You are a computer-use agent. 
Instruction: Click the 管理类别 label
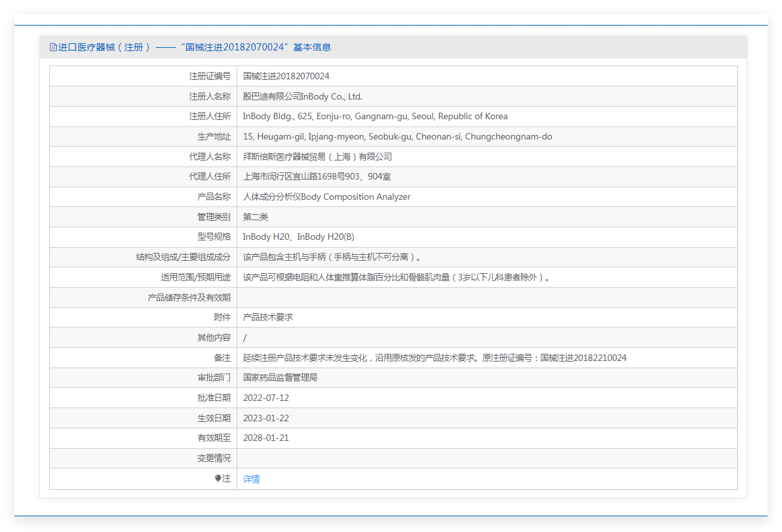[x=214, y=217]
